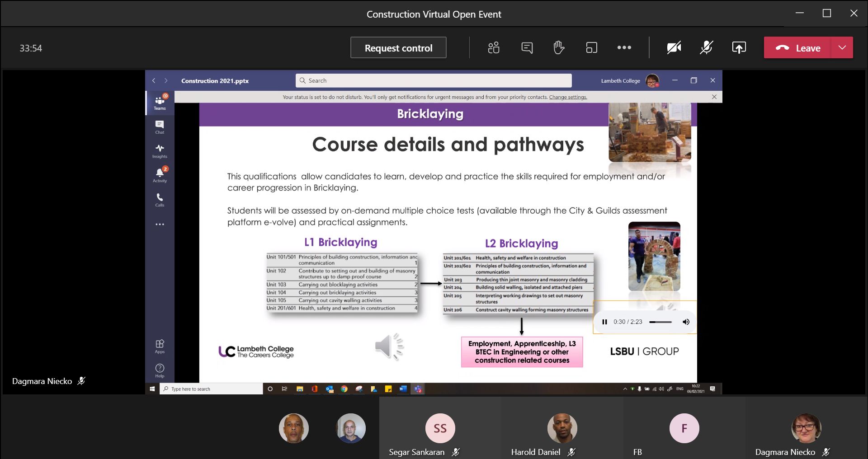Open Task View in shared taskbar
The width and height of the screenshot is (868, 459).
coord(284,389)
